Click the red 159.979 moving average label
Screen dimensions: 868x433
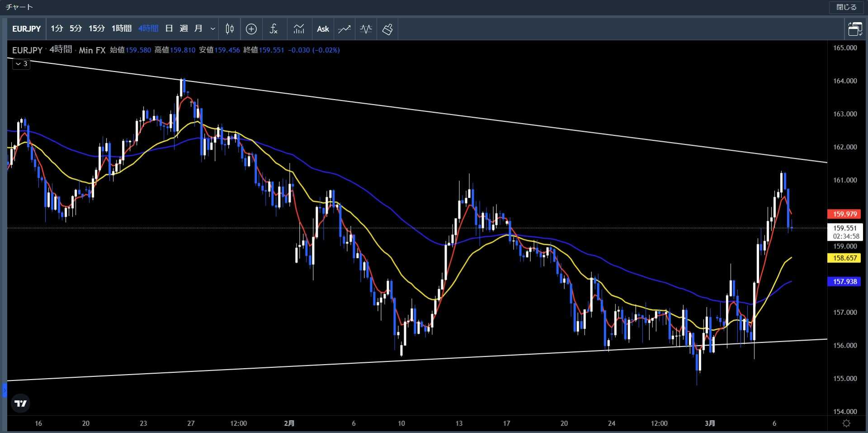pyautogui.click(x=844, y=214)
